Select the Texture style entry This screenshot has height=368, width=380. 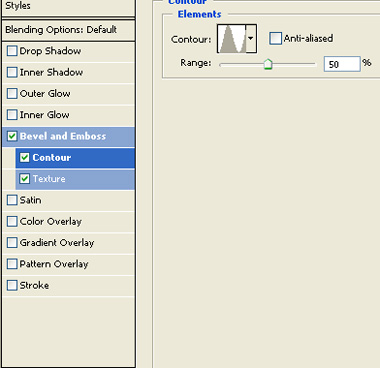click(x=75, y=179)
